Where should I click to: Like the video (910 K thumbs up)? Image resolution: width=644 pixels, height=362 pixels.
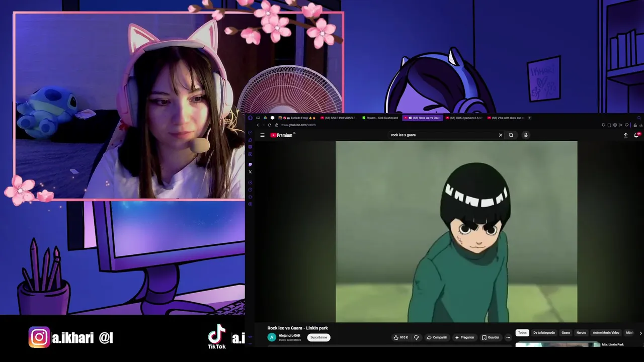pos(401,337)
